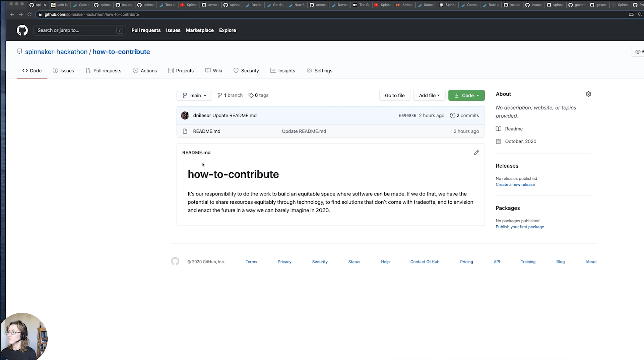
Task: Select Marketplace in top navigation
Action: tap(200, 30)
